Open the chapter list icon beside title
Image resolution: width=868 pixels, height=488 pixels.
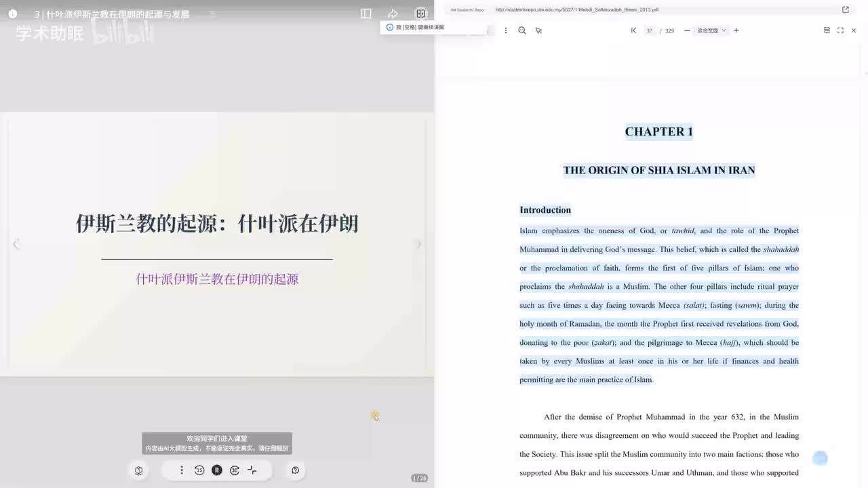(x=212, y=14)
